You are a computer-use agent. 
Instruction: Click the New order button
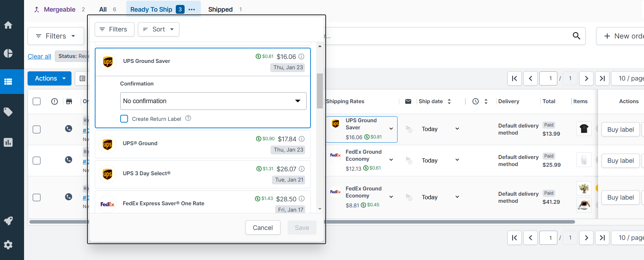(x=621, y=36)
